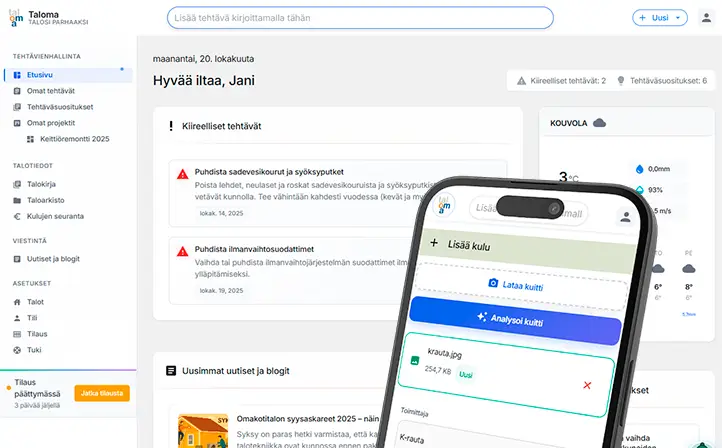Click the task entry text field

click(x=360, y=18)
